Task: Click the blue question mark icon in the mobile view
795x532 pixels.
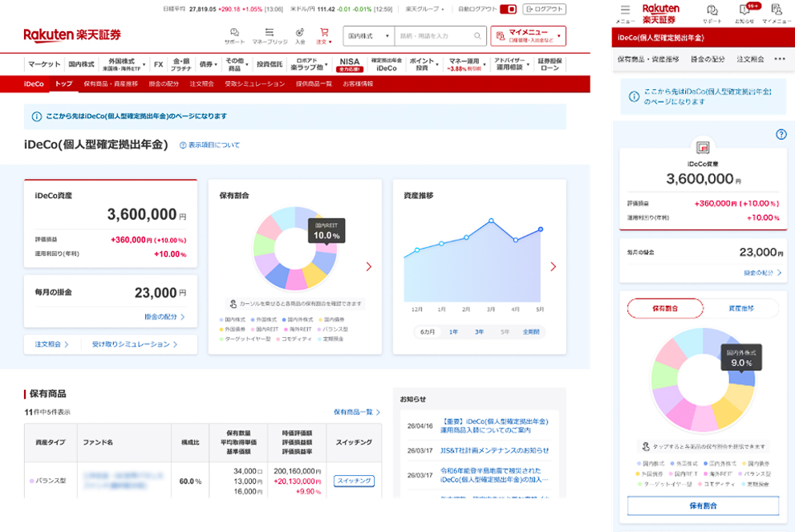Action: (781, 134)
